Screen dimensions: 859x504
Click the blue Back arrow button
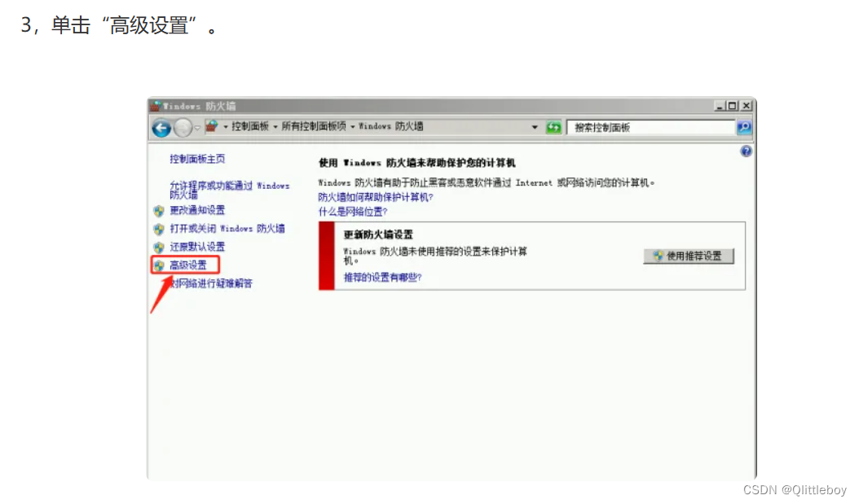click(161, 128)
